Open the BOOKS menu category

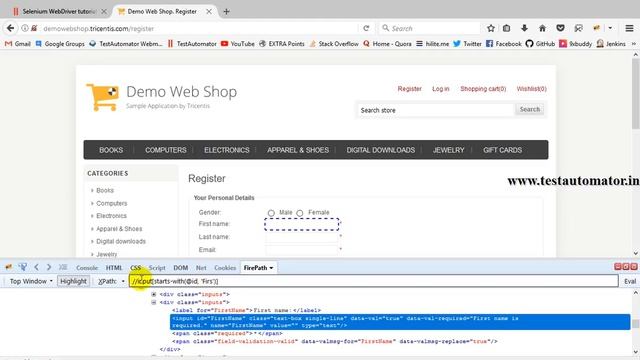point(111,150)
